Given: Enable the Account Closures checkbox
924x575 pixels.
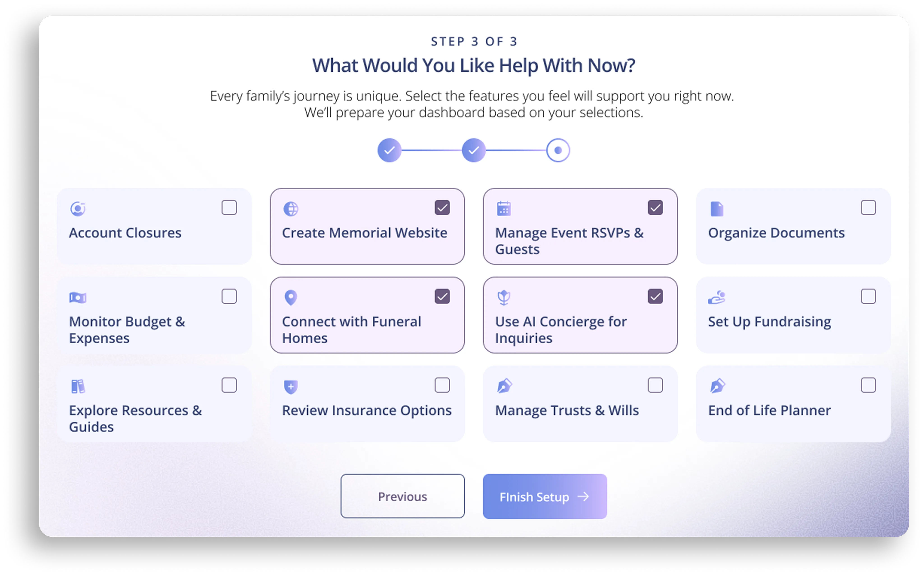Looking at the screenshot, I should click(x=229, y=208).
